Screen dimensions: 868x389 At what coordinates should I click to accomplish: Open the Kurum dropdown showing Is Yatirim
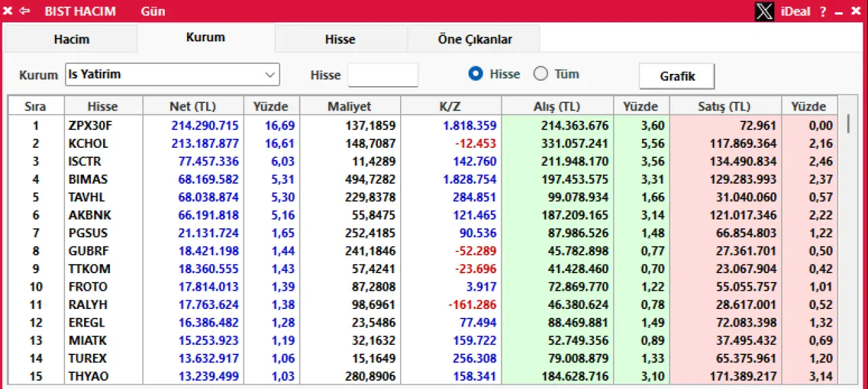(x=173, y=75)
